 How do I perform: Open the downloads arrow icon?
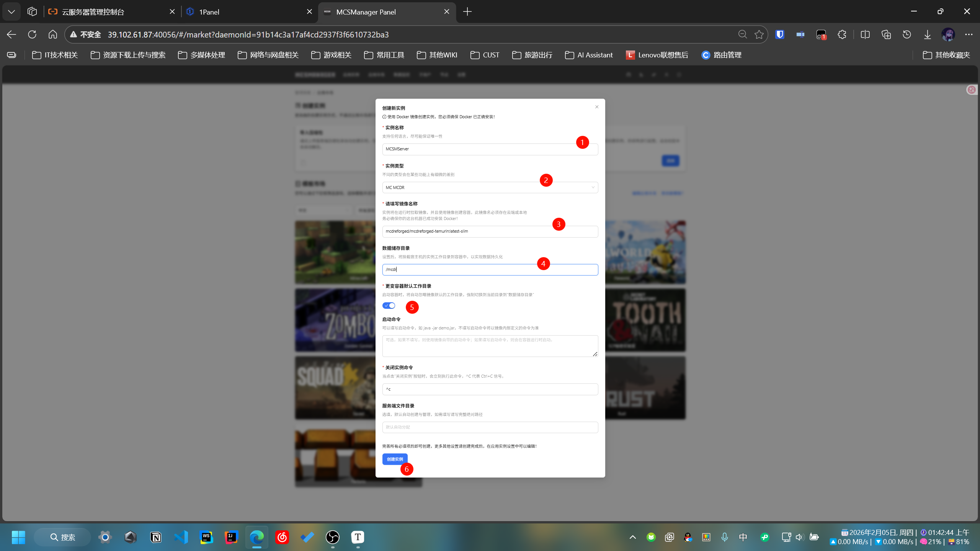[927, 34]
